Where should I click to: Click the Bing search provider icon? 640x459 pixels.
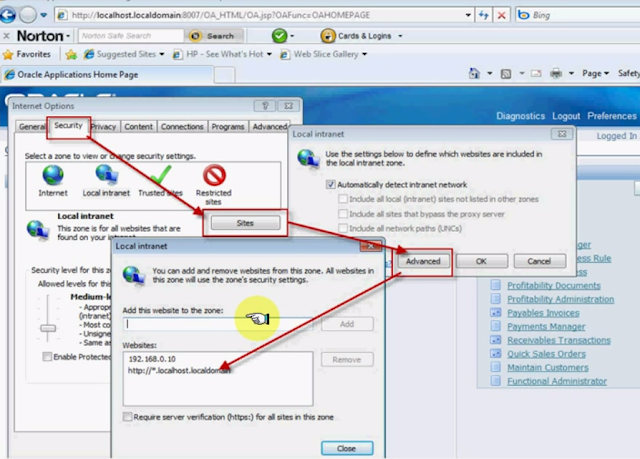pyautogui.click(x=523, y=15)
